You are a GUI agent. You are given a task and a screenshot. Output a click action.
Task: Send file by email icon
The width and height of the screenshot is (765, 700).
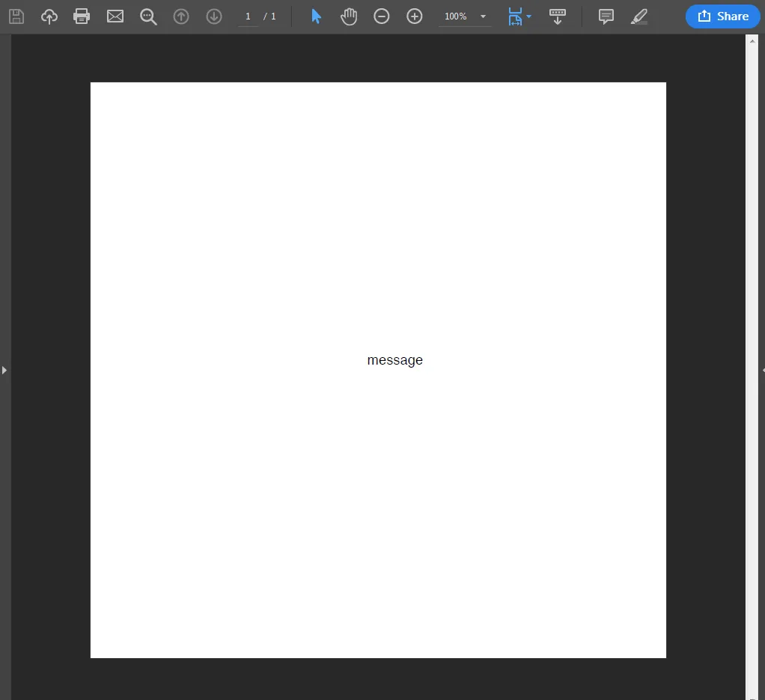[115, 16]
